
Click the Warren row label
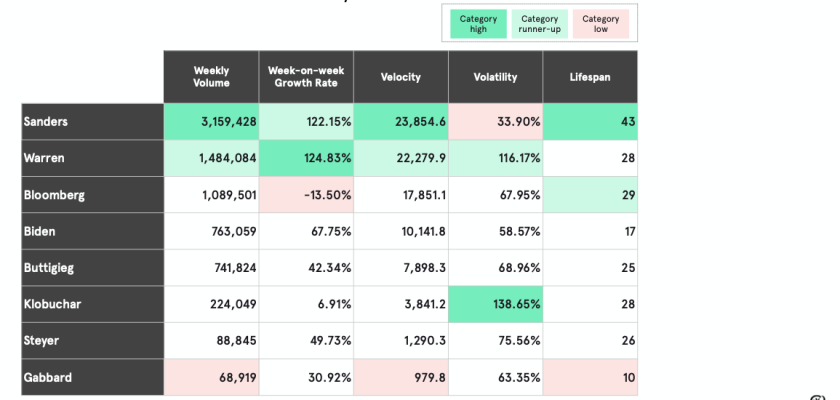pyautogui.click(x=92, y=158)
